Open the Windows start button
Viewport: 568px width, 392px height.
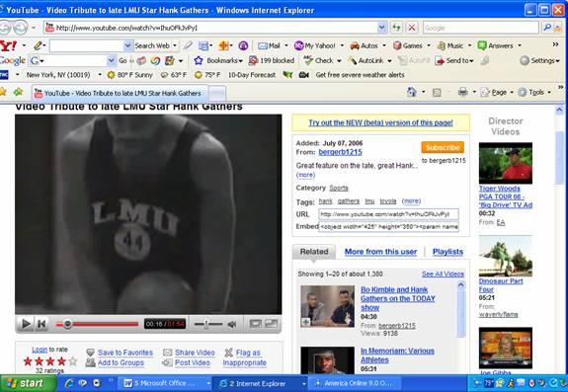point(28,383)
